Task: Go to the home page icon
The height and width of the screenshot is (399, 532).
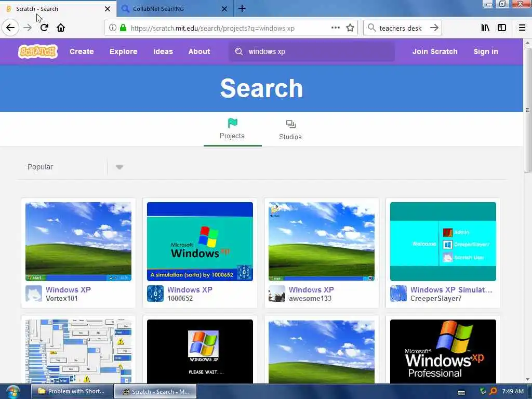Action: click(x=61, y=28)
